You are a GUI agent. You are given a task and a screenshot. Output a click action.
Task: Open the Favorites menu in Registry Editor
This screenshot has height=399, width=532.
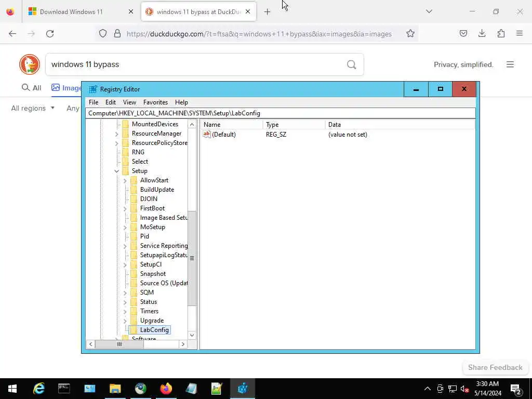[x=155, y=102]
